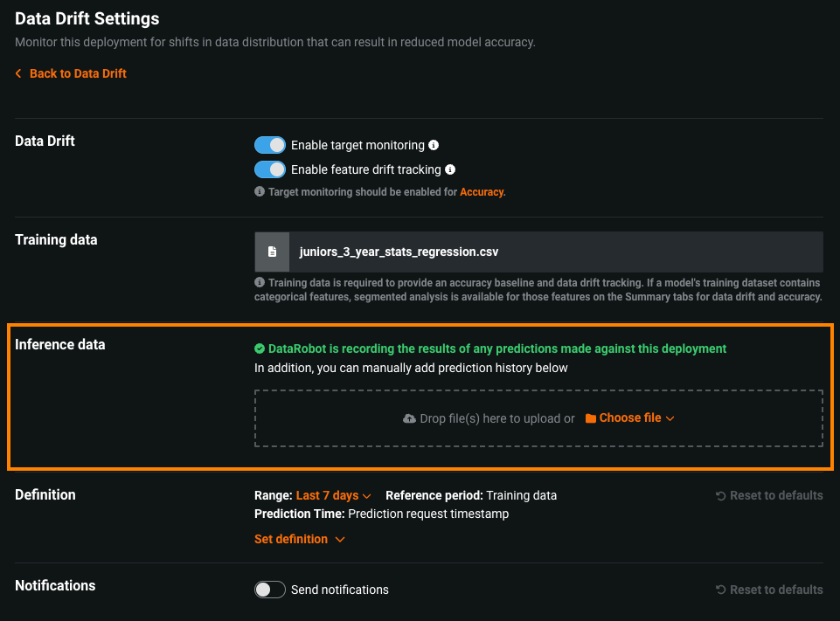Open the Last 7 days range dropdown
The image size is (840, 621).
333,495
